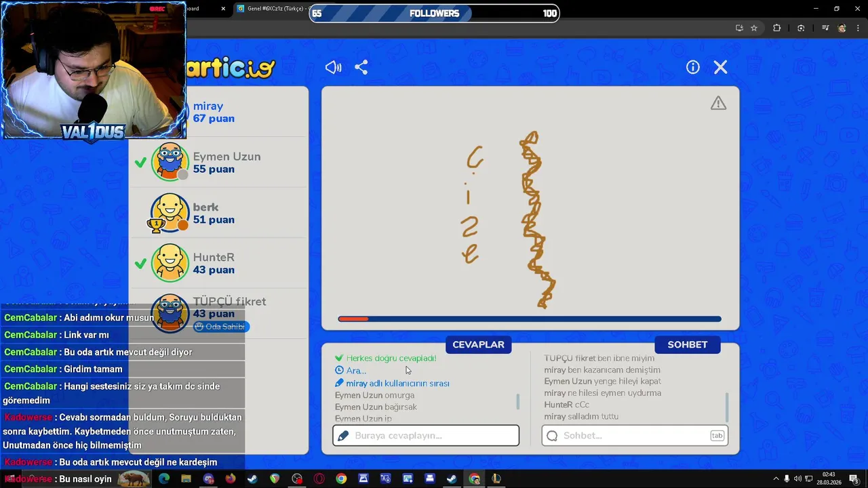868x488 pixels.
Task: Exit the room with the X icon
Action: click(720, 67)
